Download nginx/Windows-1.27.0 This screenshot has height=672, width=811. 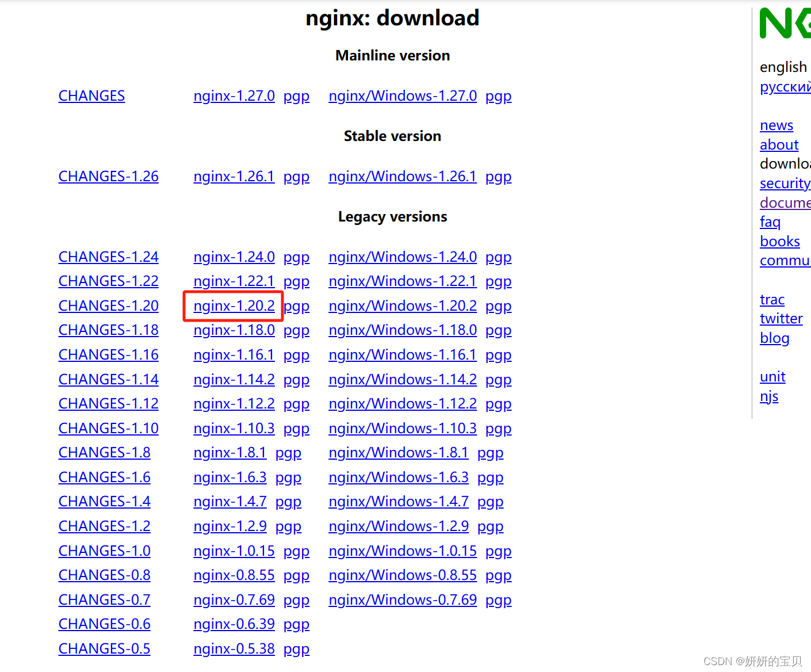[403, 96]
